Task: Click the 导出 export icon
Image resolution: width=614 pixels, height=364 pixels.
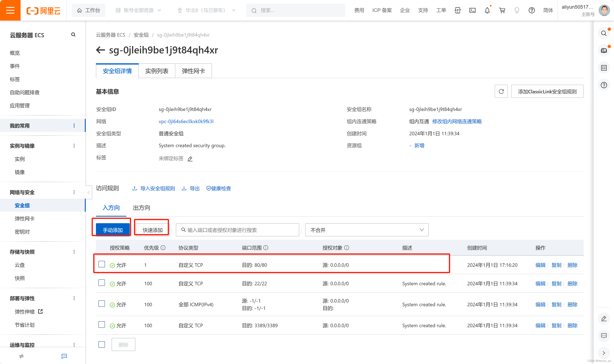Action: [x=184, y=188]
